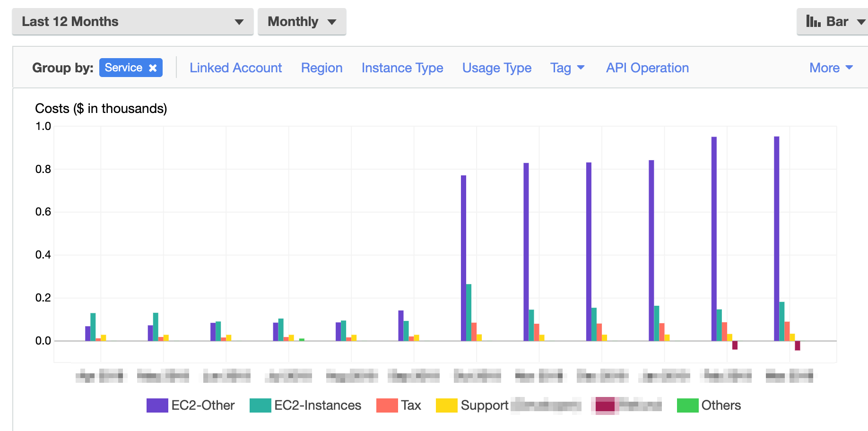Screen dimensions: 868x431
Task: Remove the Service group-by filter
Action: point(153,68)
